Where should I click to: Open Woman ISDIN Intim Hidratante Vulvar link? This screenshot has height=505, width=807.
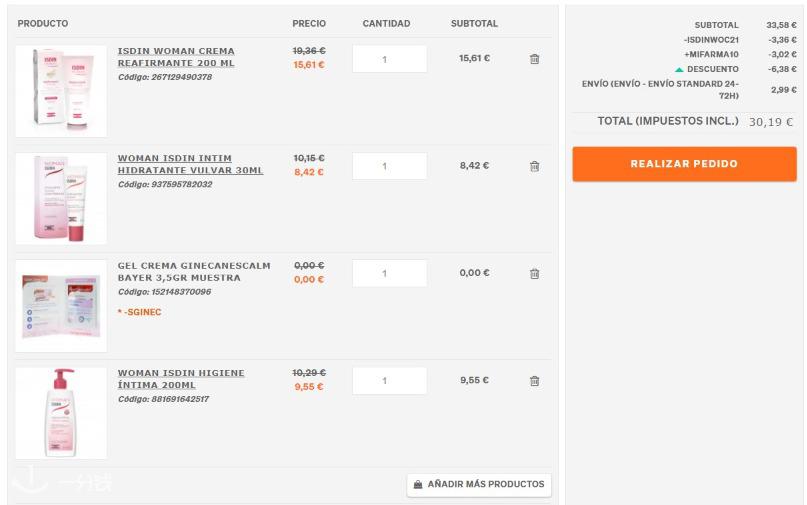coord(190,164)
